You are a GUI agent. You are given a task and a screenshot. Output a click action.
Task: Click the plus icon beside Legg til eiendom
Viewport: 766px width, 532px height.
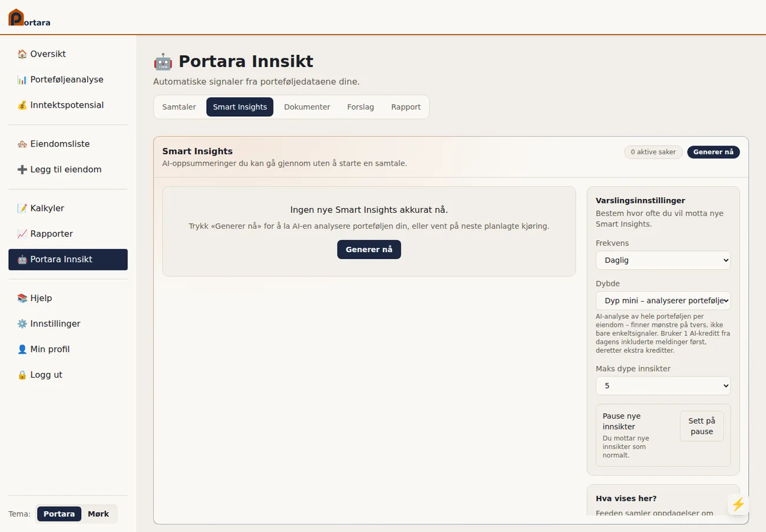point(22,169)
